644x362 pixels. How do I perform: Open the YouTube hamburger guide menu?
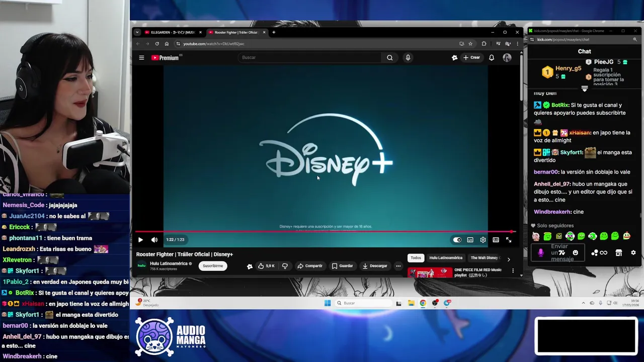141,57
